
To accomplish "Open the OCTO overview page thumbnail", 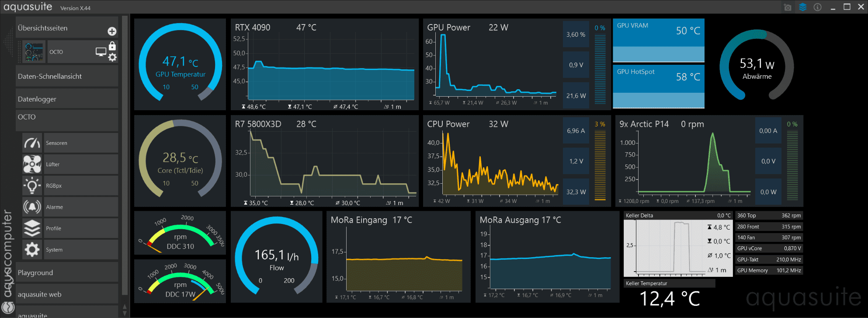I will (34, 52).
